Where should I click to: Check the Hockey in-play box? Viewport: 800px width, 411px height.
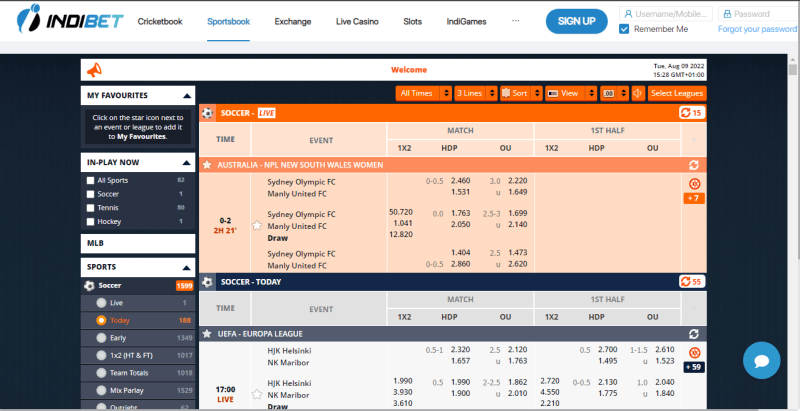(x=90, y=221)
